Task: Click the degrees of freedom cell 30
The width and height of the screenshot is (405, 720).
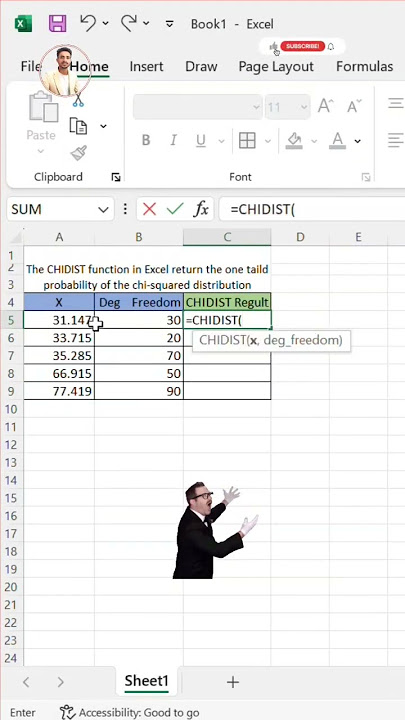Action: 139,320
